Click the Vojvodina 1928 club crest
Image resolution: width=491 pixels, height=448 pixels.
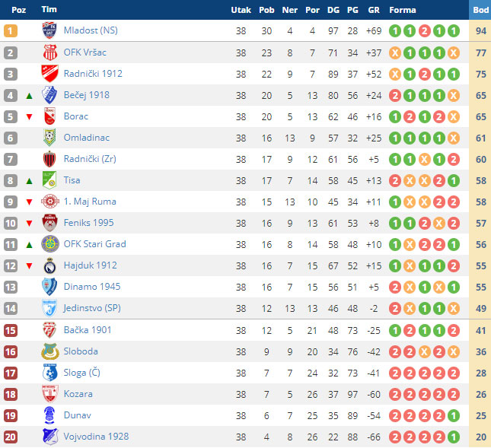click(x=49, y=437)
